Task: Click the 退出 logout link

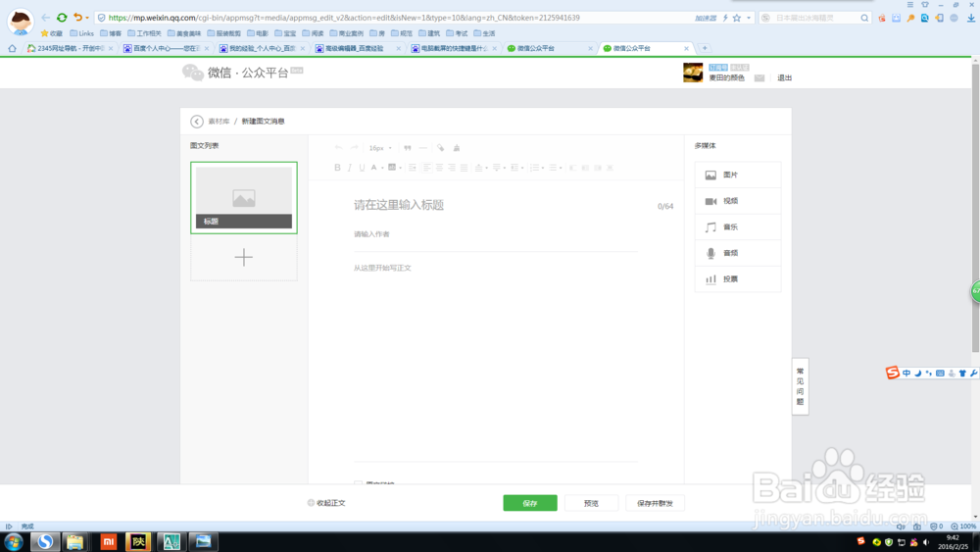Action: pyautogui.click(x=784, y=78)
